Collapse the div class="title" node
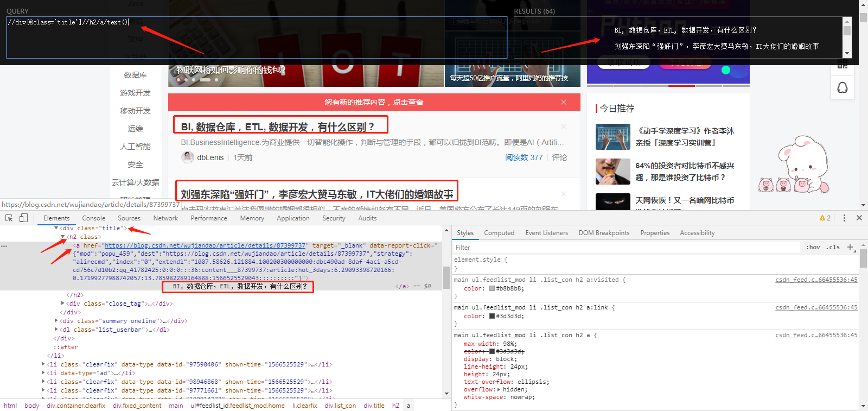Screen dimensions: 868x411 click(x=56, y=228)
